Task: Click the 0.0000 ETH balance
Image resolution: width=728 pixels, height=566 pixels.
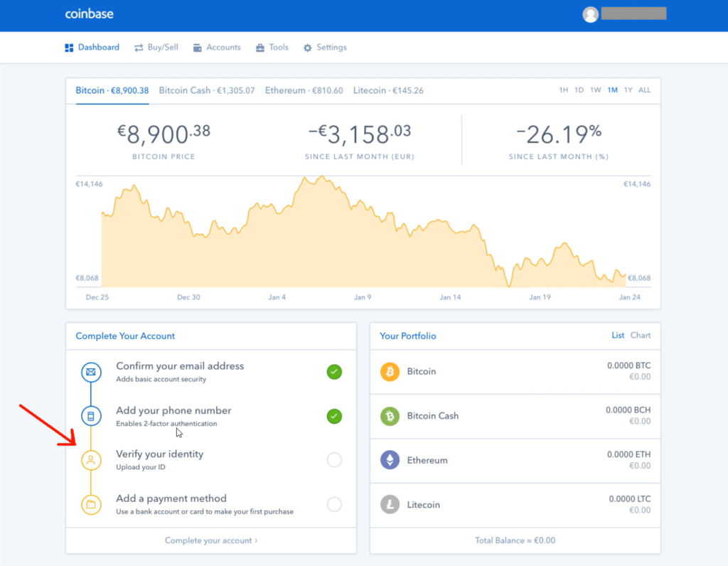Action: click(629, 454)
